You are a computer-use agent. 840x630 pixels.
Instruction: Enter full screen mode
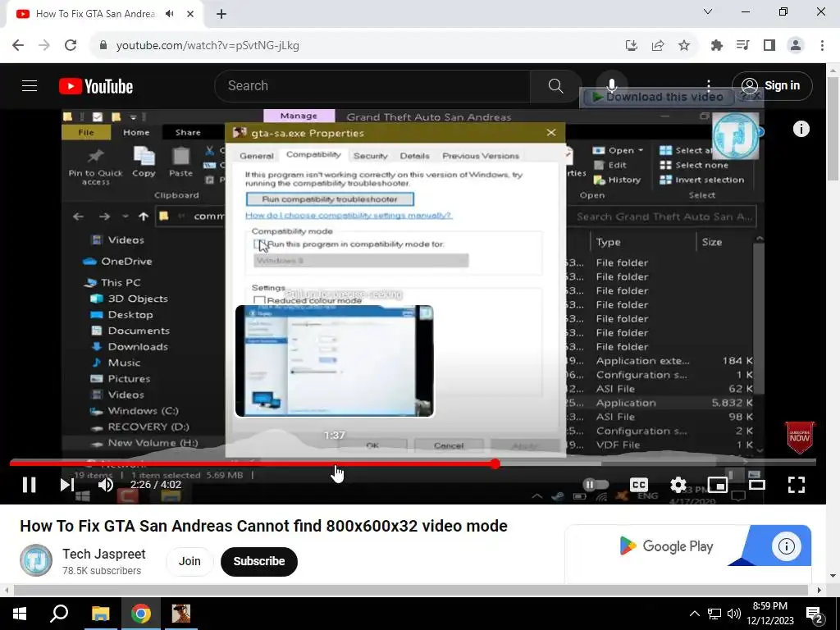tap(797, 485)
